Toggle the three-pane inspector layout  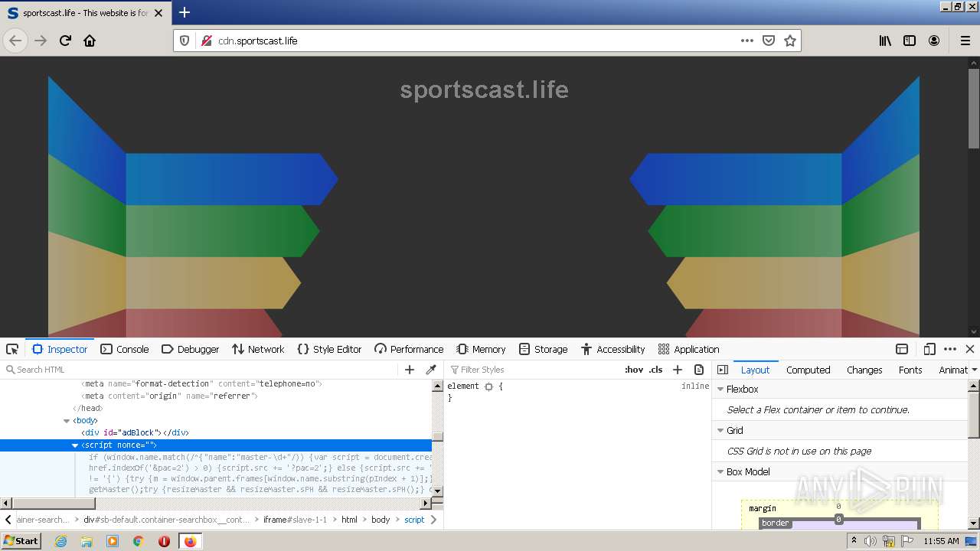click(x=722, y=370)
